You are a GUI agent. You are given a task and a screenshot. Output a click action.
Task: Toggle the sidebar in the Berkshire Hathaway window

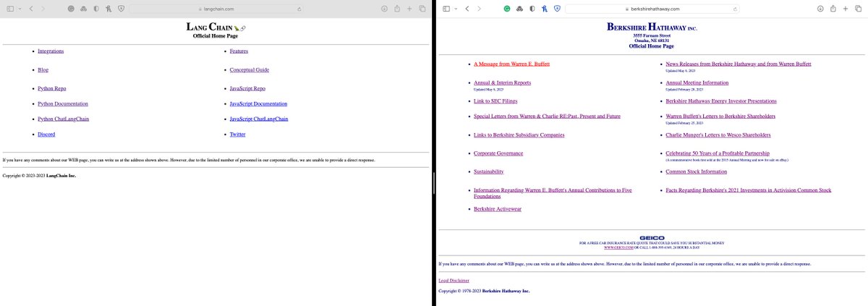[x=446, y=9]
